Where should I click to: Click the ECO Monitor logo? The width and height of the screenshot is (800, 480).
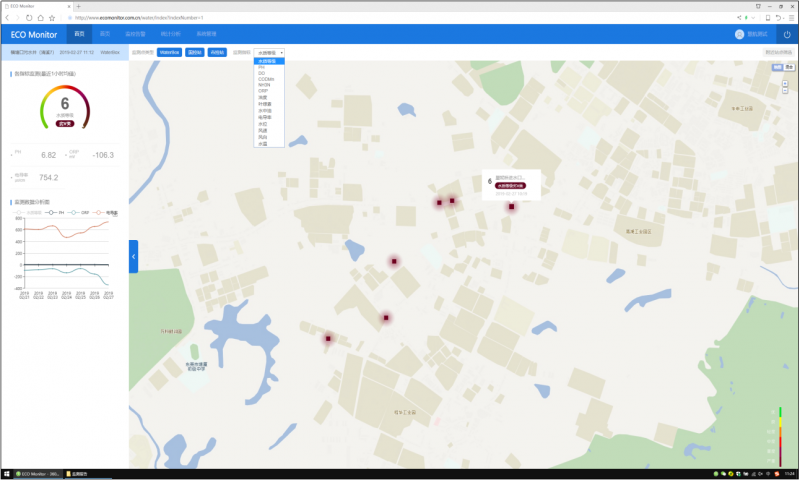point(34,35)
